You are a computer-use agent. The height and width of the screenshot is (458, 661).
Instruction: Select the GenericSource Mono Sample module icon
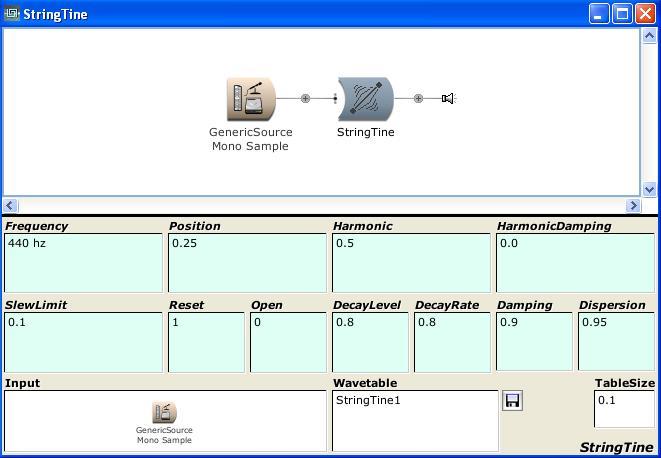[250, 99]
